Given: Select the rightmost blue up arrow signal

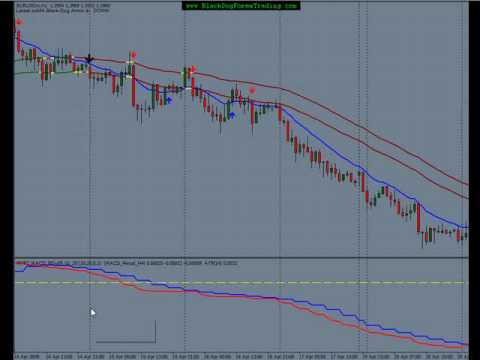Looking at the screenshot, I should tap(232, 115).
